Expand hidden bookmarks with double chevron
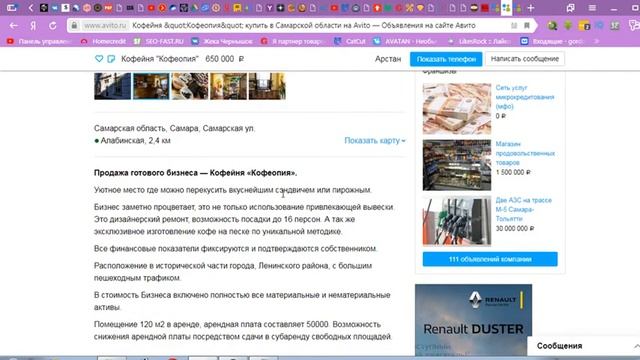Image resolution: width=640 pixels, height=360 pixels. 596,41
